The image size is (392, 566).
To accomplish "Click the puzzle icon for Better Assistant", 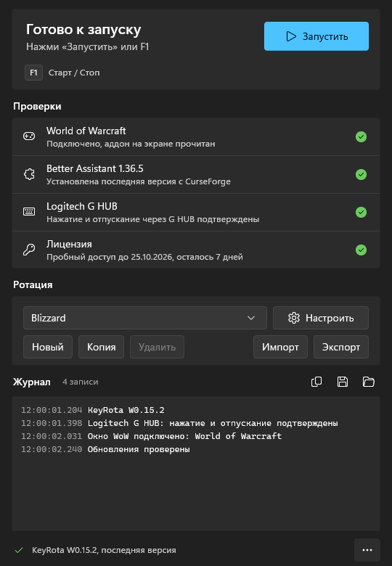I will point(29,174).
